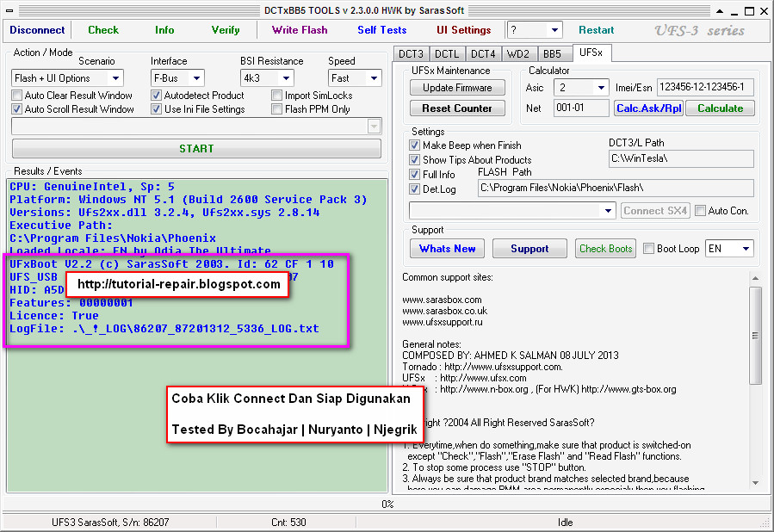This screenshot has width=774, height=532.
Task: Click Reset Counter button
Action: point(457,108)
